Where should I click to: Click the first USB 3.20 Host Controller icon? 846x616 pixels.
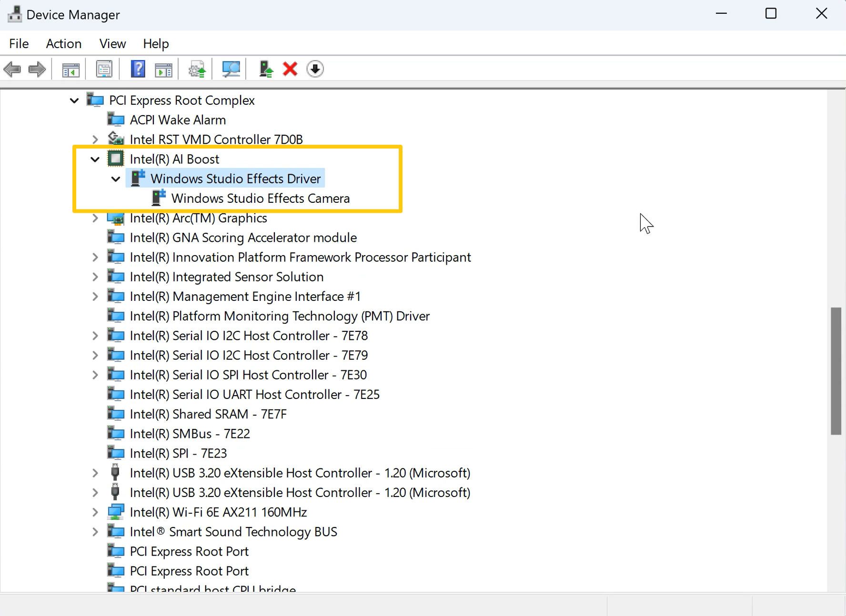tap(115, 473)
